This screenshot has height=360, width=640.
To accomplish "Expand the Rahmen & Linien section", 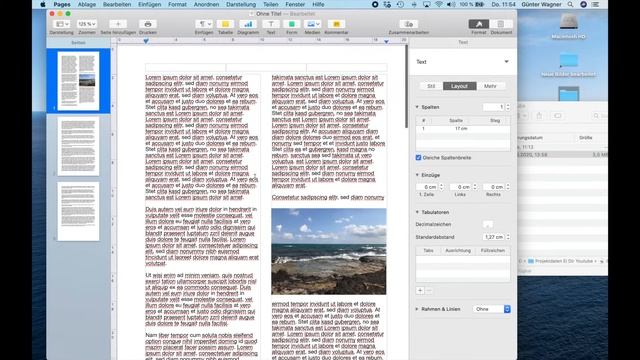I will pos(417,309).
